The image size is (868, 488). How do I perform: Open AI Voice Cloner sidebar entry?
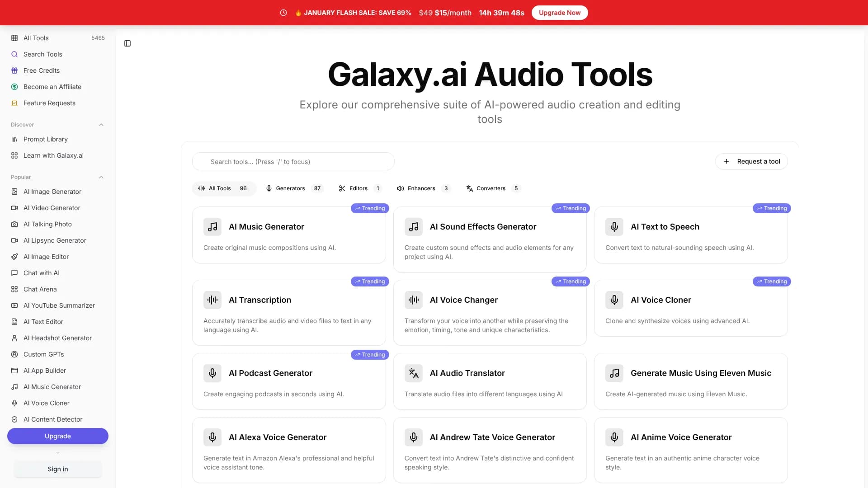click(x=58, y=403)
